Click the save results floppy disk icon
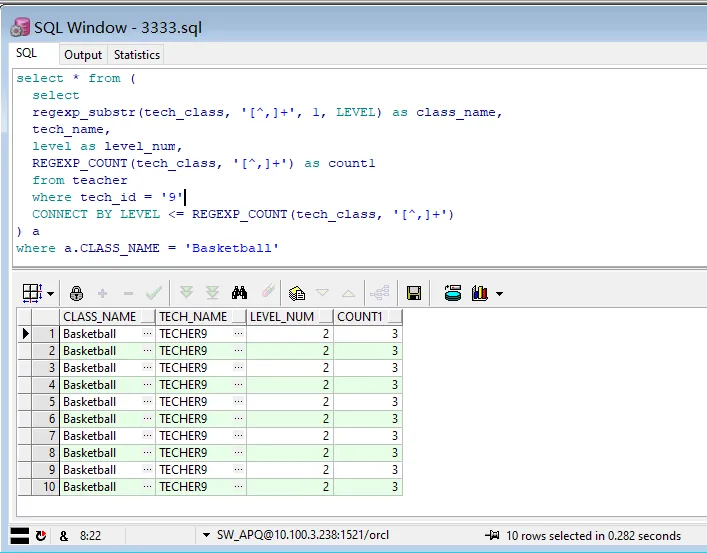Viewport: 707px width, 553px height. click(413, 293)
